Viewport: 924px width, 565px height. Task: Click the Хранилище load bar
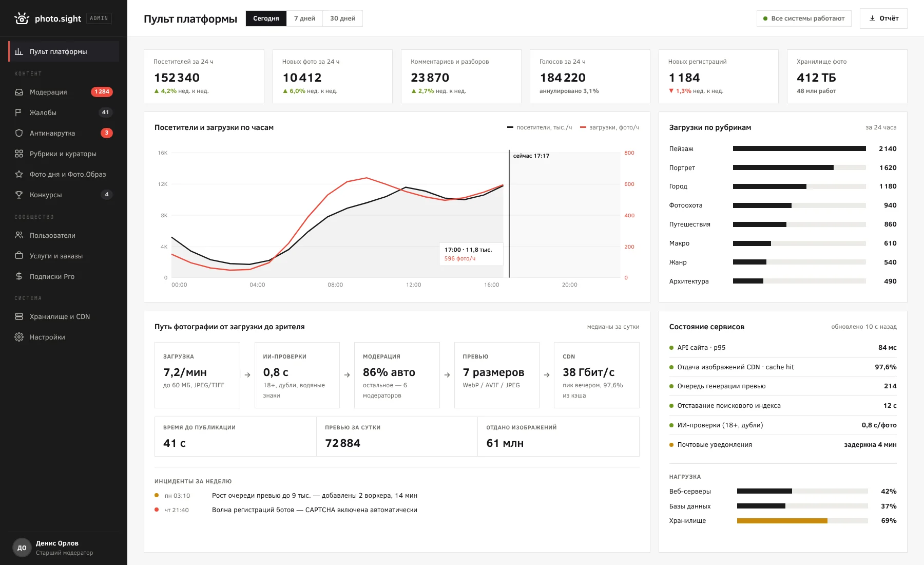(802, 521)
